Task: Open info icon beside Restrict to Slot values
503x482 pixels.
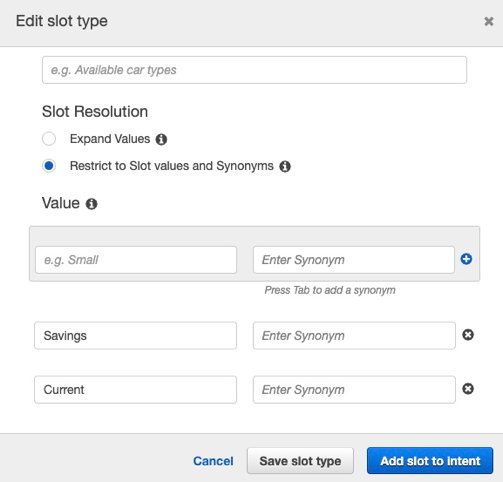Action: click(285, 166)
